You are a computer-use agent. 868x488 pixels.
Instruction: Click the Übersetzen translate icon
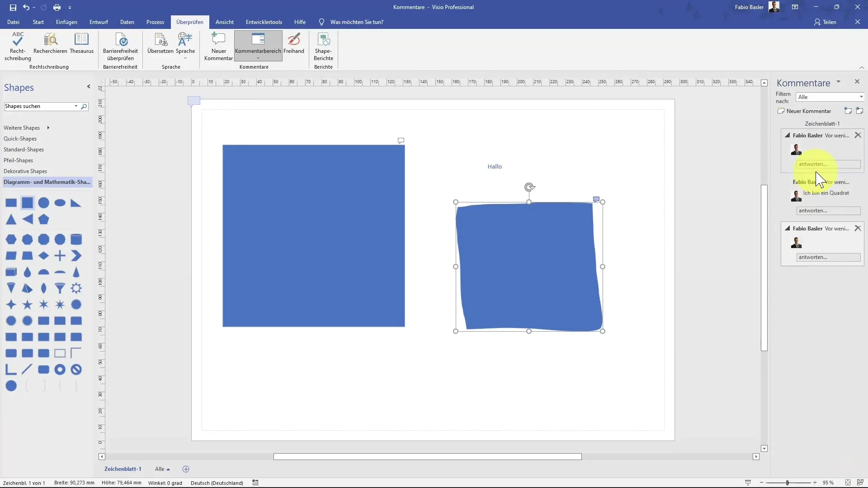[x=160, y=43]
